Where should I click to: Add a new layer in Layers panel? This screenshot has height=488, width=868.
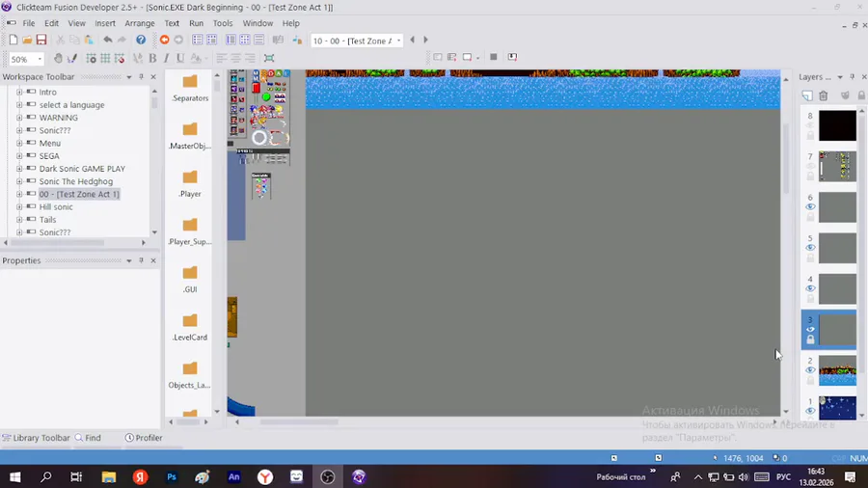coord(807,95)
